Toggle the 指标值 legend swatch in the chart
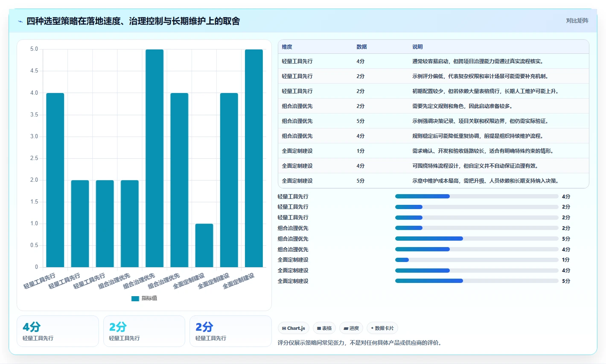 pos(135,298)
